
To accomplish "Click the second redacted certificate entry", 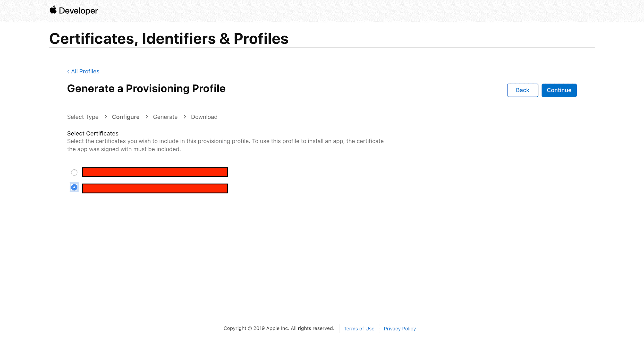I will pos(156,187).
